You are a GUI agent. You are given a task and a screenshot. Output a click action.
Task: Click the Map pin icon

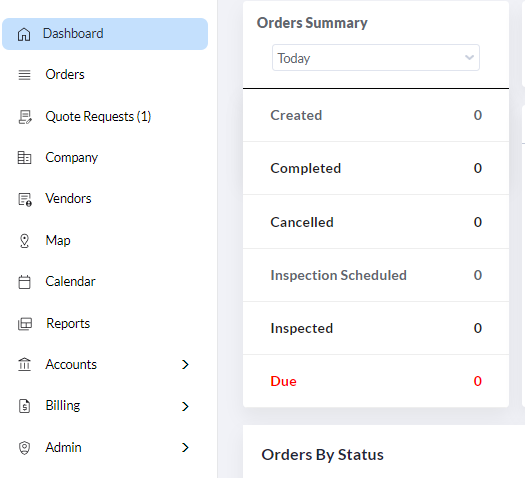tap(24, 241)
